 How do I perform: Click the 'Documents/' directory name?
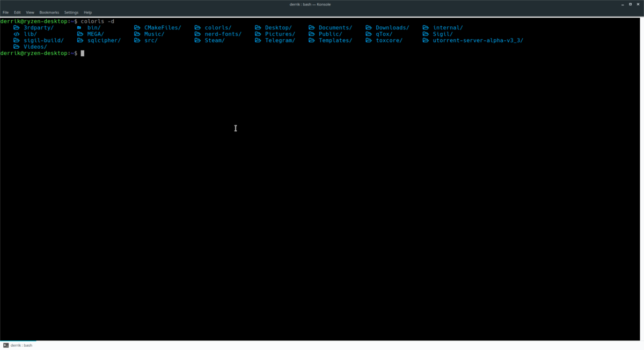click(x=335, y=28)
